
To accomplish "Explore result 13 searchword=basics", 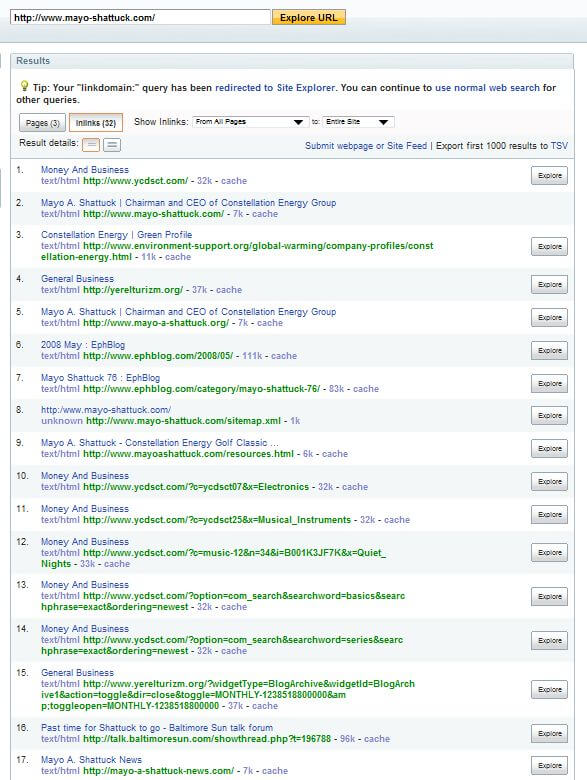I will [549, 596].
